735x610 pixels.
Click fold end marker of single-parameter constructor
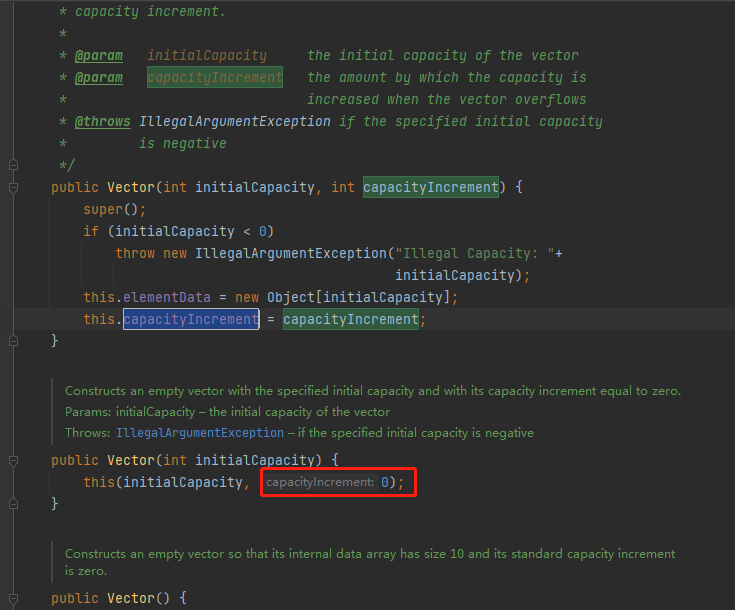[x=13, y=504]
